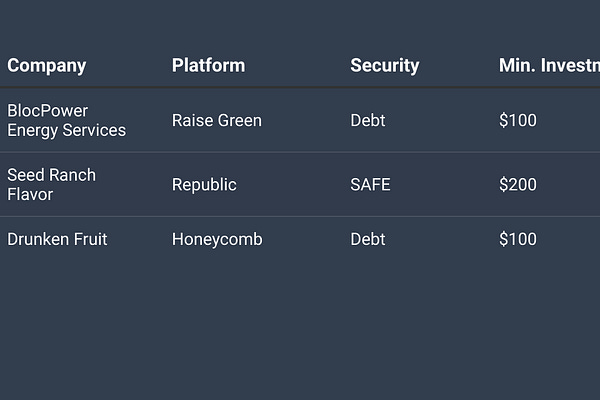Click the Platform column header
This screenshot has height=400, width=600.
pos(209,65)
